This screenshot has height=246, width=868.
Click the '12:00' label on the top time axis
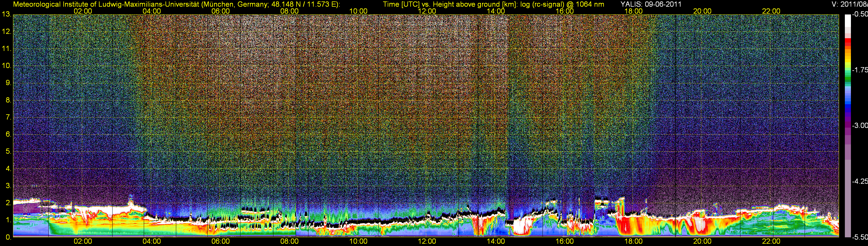(x=427, y=11)
